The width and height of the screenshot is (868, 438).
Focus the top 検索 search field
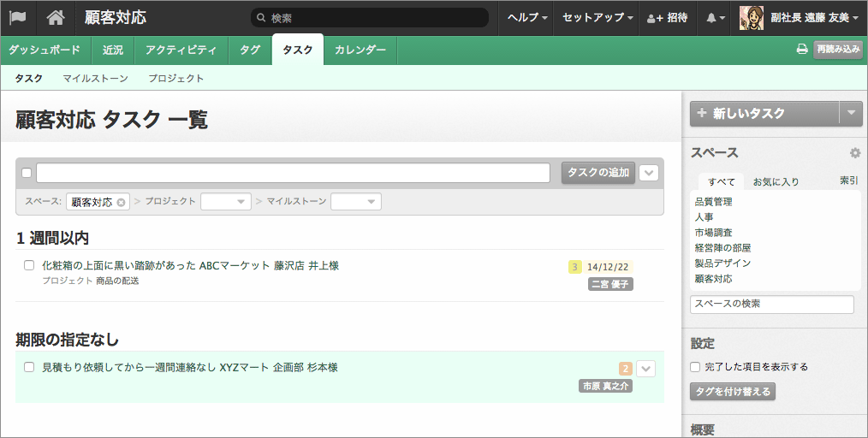370,18
